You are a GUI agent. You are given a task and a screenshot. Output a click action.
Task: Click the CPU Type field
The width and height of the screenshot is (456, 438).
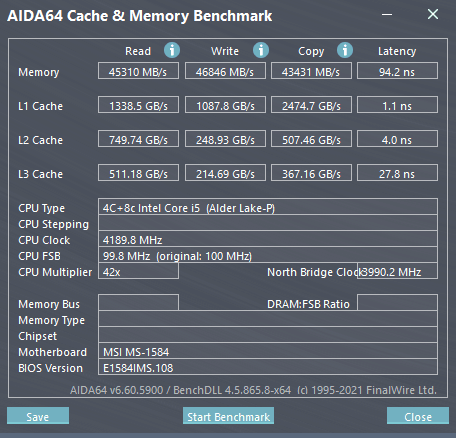click(268, 207)
